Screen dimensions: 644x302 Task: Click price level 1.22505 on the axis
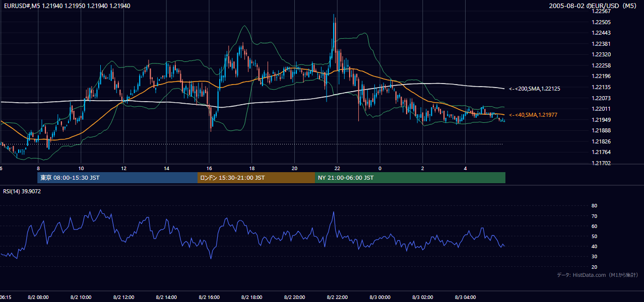pyautogui.click(x=601, y=22)
